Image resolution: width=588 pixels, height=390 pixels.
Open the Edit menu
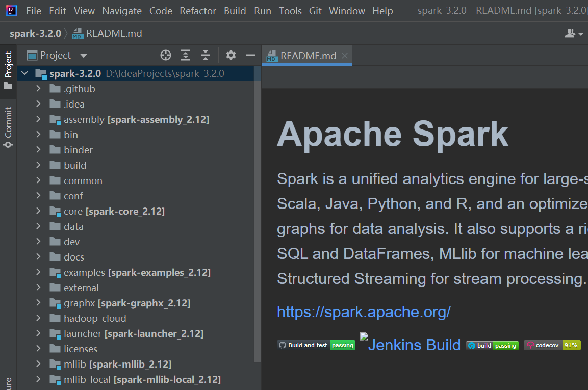click(x=58, y=11)
